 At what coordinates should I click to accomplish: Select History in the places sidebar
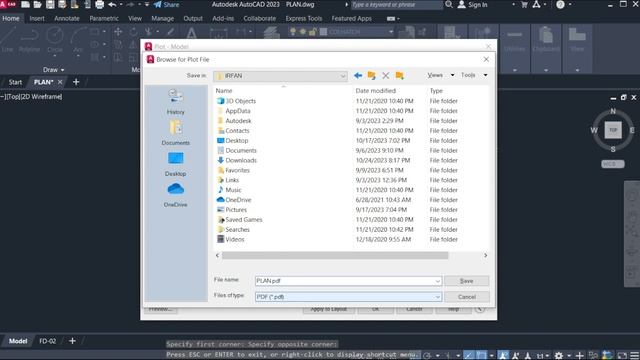[176, 102]
